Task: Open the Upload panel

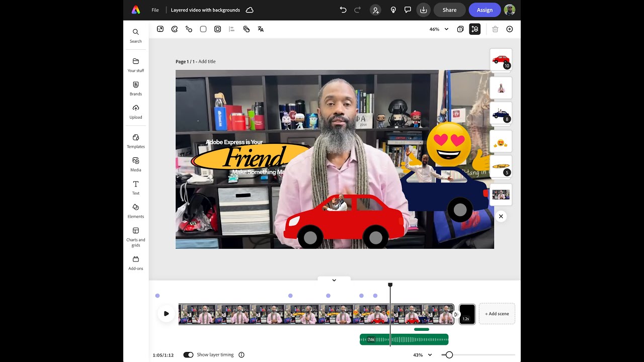Action: pyautogui.click(x=136, y=112)
